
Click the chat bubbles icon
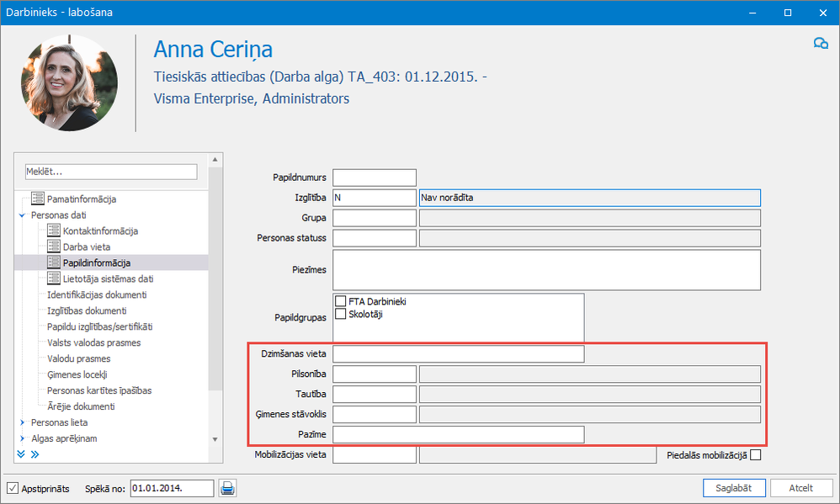coord(820,44)
